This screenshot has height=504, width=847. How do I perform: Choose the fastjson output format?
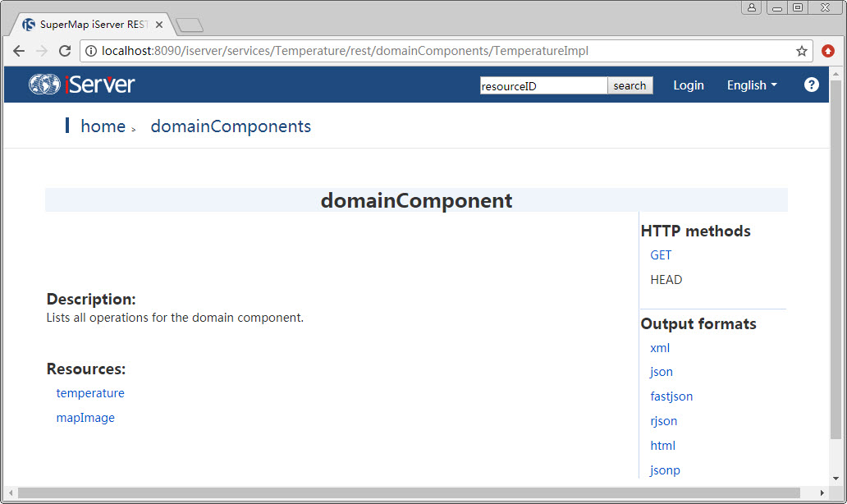tap(671, 396)
